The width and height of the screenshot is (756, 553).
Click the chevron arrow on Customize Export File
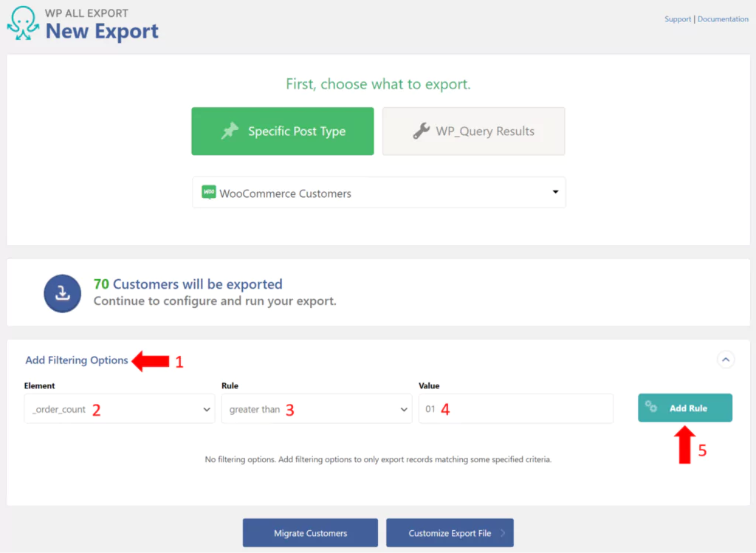503,533
